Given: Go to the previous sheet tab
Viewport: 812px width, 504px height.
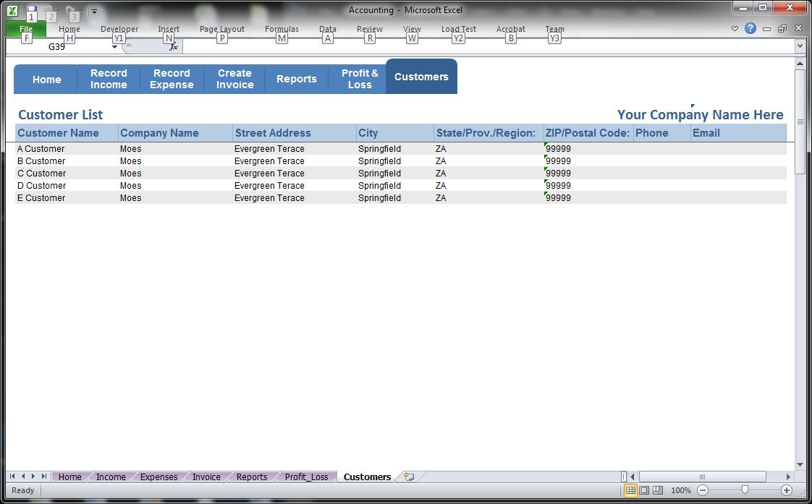Looking at the screenshot, I should [22, 476].
